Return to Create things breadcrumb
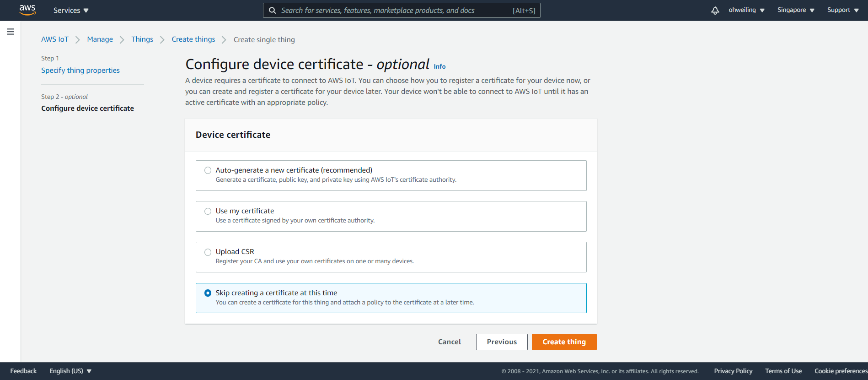Viewport: 868px width, 380px height. pos(193,39)
